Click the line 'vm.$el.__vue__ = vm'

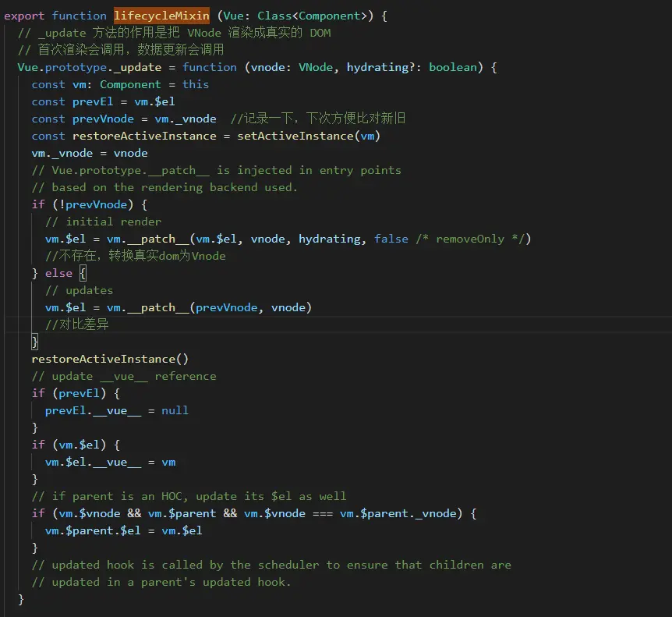click(110, 462)
